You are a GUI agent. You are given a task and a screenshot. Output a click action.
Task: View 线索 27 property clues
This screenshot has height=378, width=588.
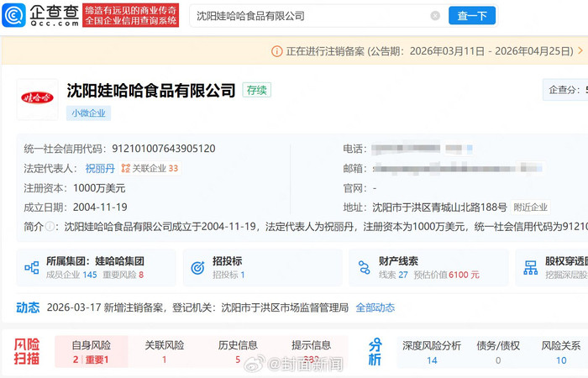click(393, 275)
